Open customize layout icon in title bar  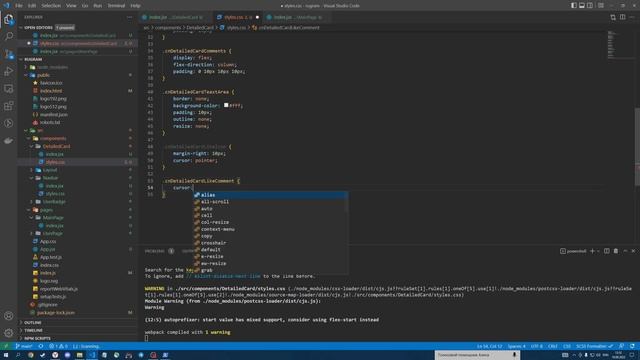click(x=601, y=6)
